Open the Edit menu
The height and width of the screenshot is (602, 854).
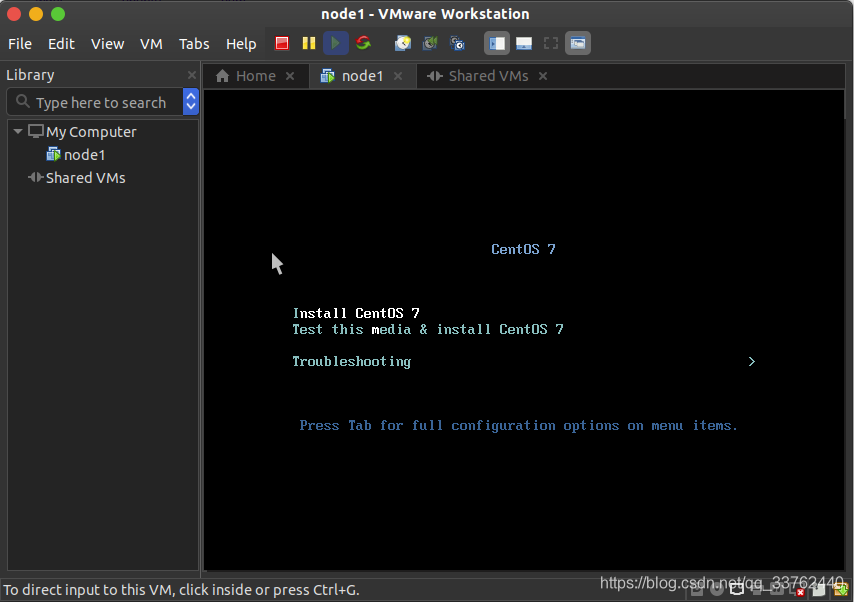pyautogui.click(x=61, y=44)
